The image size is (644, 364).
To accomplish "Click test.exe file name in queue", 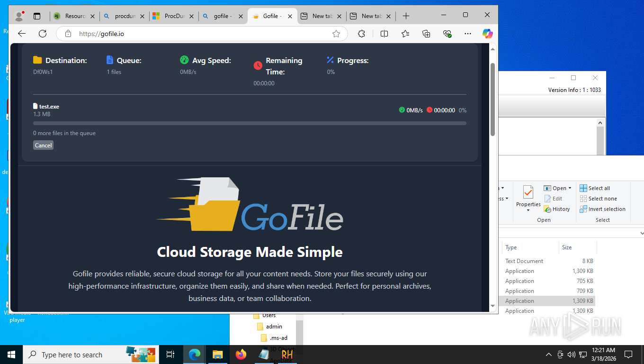I will pyautogui.click(x=49, y=107).
